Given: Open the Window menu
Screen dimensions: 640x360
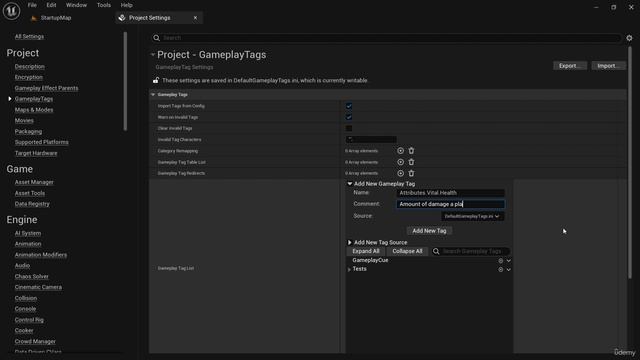Looking at the screenshot, I should pos(76,5).
